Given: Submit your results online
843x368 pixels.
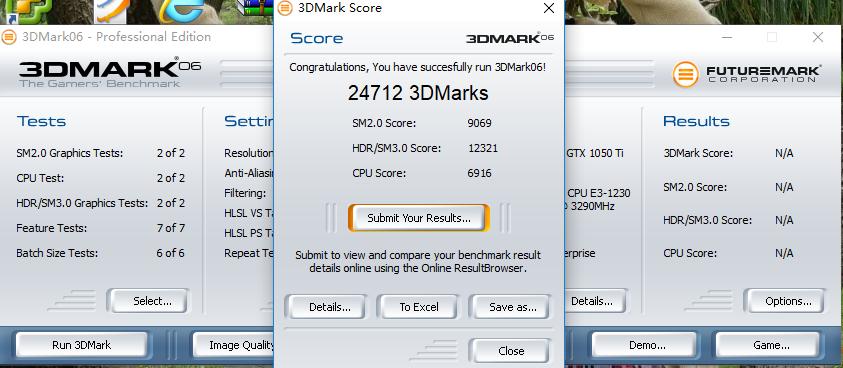Looking at the screenshot, I should pyautogui.click(x=419, y=218).
